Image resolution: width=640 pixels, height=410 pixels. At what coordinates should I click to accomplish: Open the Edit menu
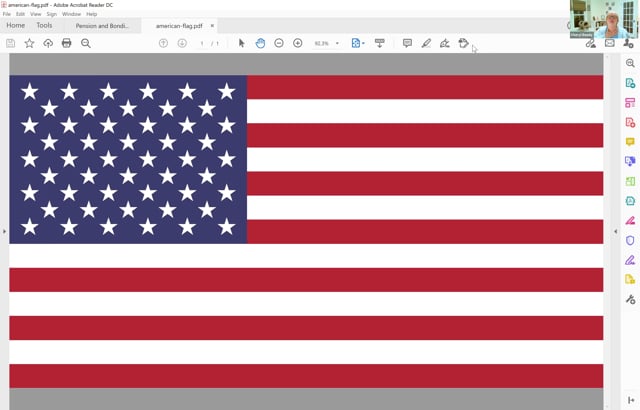tap(20, 14)
